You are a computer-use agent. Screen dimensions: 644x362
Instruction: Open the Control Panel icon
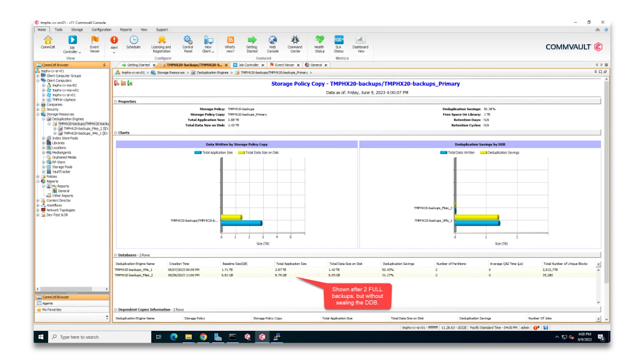click(188, 44)
